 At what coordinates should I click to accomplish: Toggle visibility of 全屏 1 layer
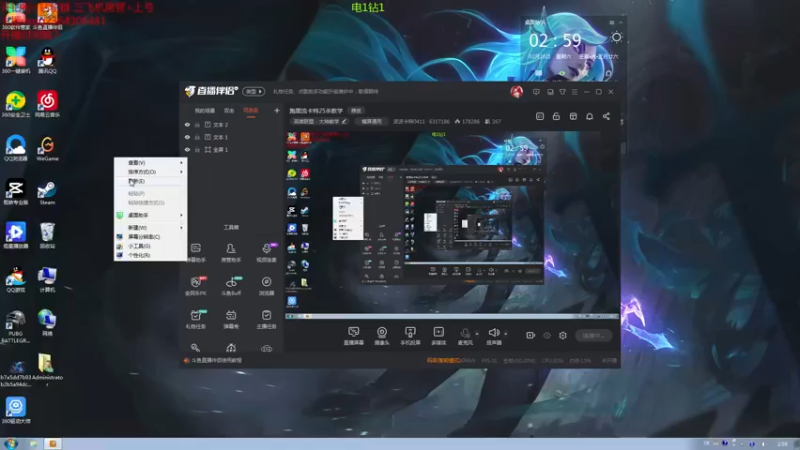[187, 150]
